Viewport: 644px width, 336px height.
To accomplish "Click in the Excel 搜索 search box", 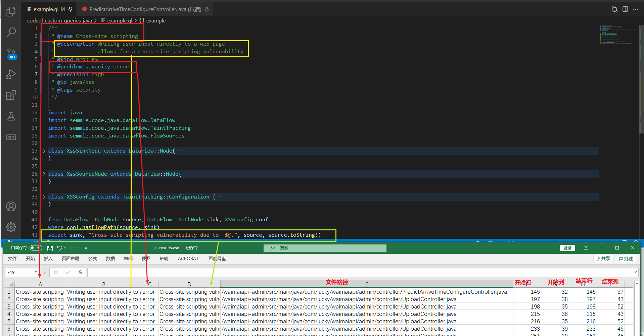I will click(325, 248).
